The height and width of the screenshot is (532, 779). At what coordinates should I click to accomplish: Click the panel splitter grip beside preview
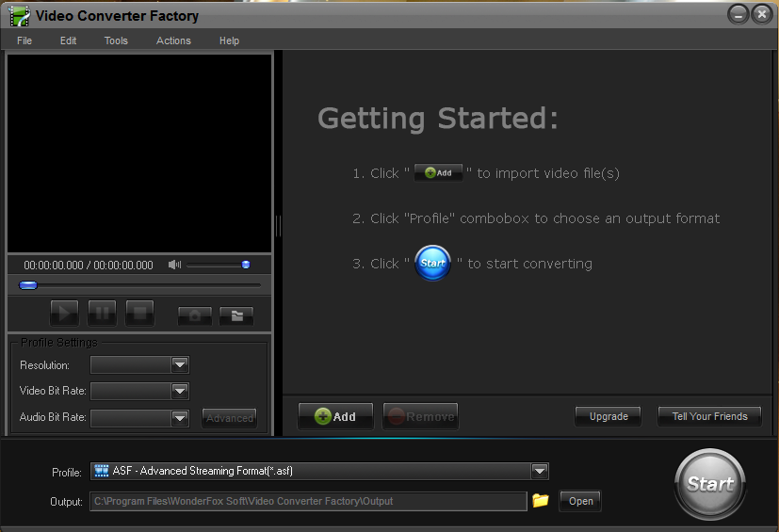(278, 226)
